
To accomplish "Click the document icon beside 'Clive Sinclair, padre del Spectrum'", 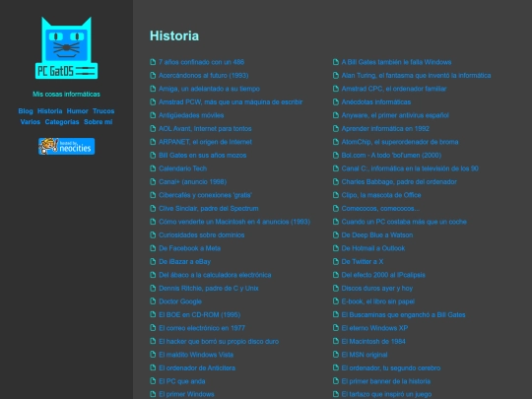I will (x=153, y=208).
